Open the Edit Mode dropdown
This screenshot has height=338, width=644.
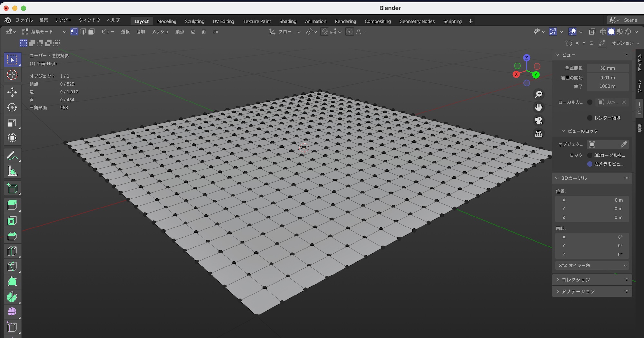44,32
